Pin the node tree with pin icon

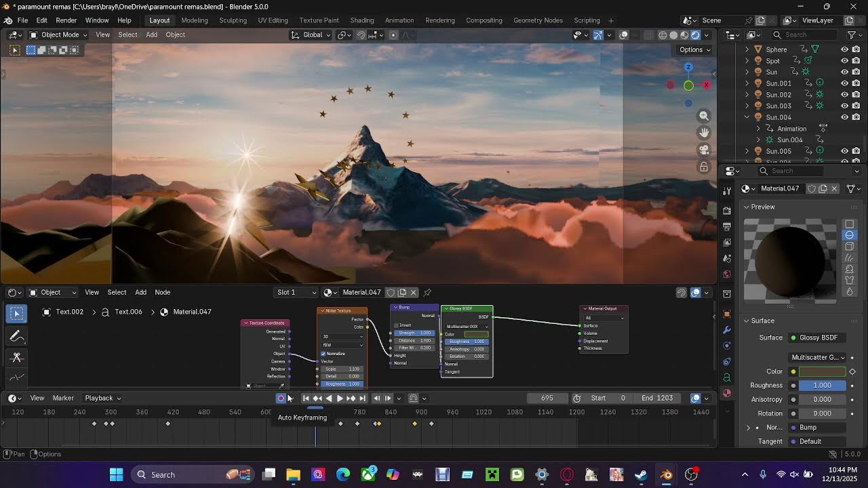tap(428, 292)
